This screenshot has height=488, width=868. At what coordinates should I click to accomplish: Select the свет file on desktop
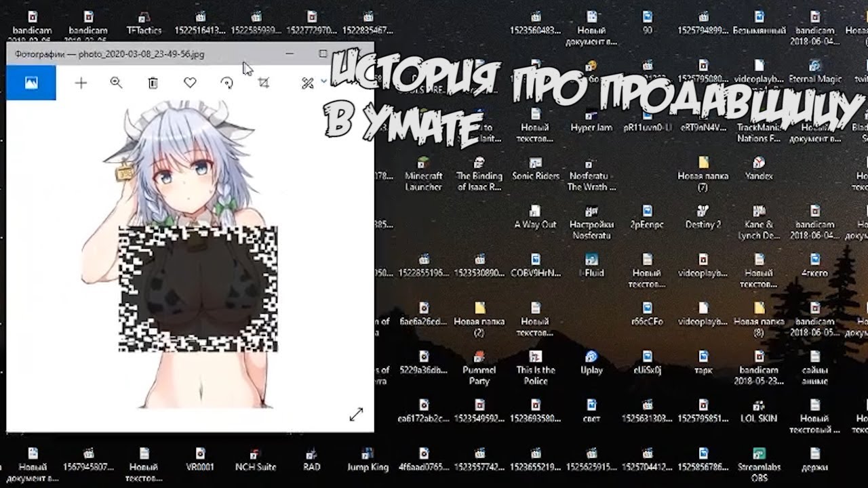591,411
